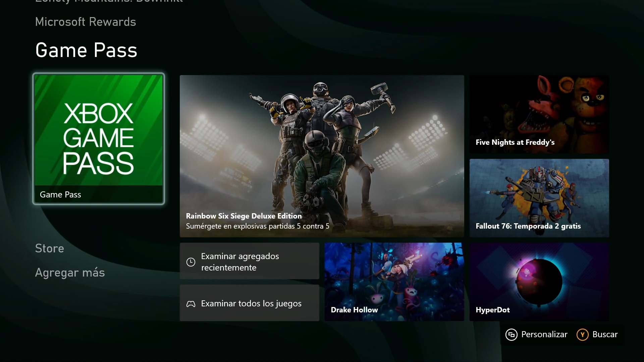Open Rainbow Six Siege Deluxe Edition banner
644x362 pixels.
[322, 156]
